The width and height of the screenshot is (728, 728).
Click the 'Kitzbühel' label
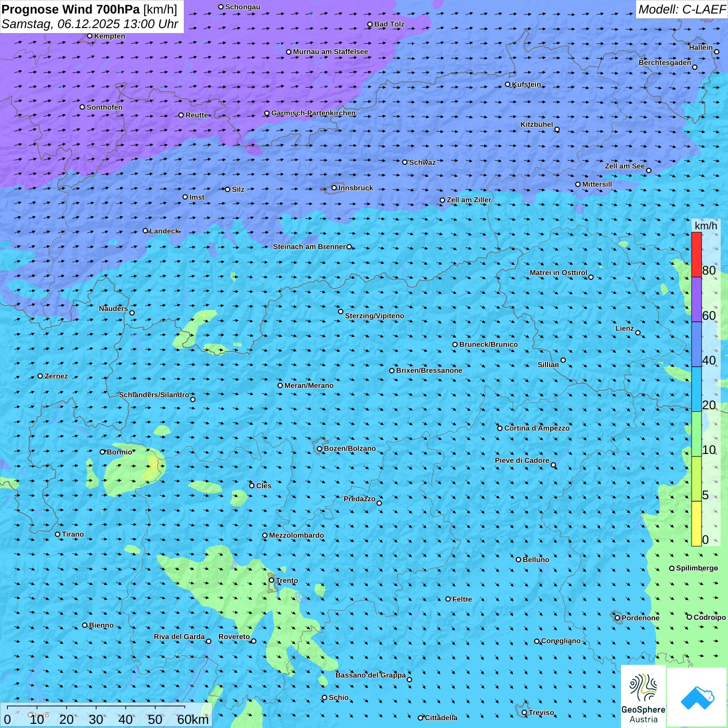click(x=537, y=124)
